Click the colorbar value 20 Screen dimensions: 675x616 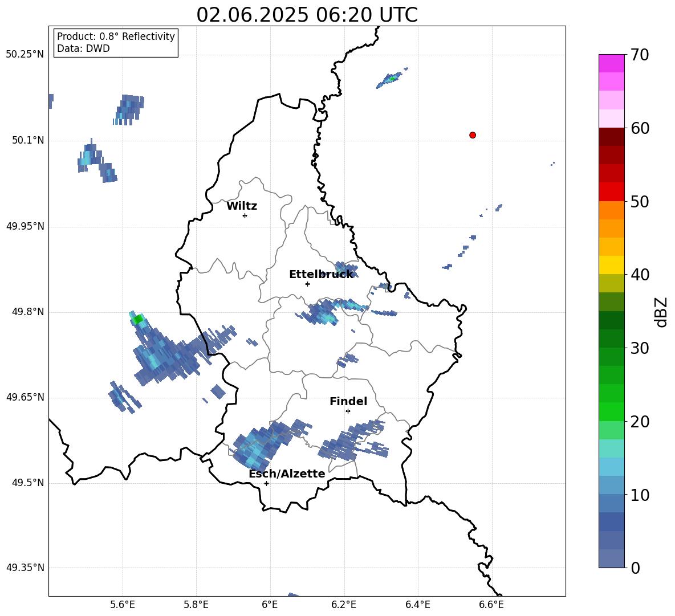640,422
